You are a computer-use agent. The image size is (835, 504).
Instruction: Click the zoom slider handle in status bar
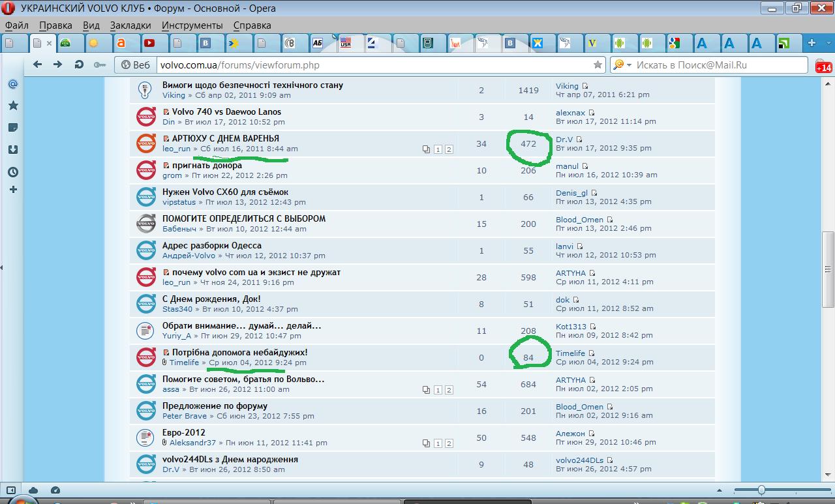click(761, 490)
